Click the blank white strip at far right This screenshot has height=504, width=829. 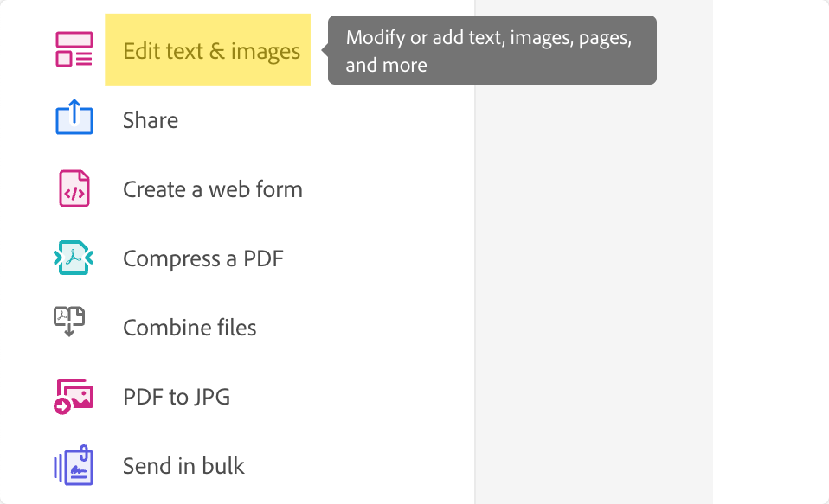770,252
